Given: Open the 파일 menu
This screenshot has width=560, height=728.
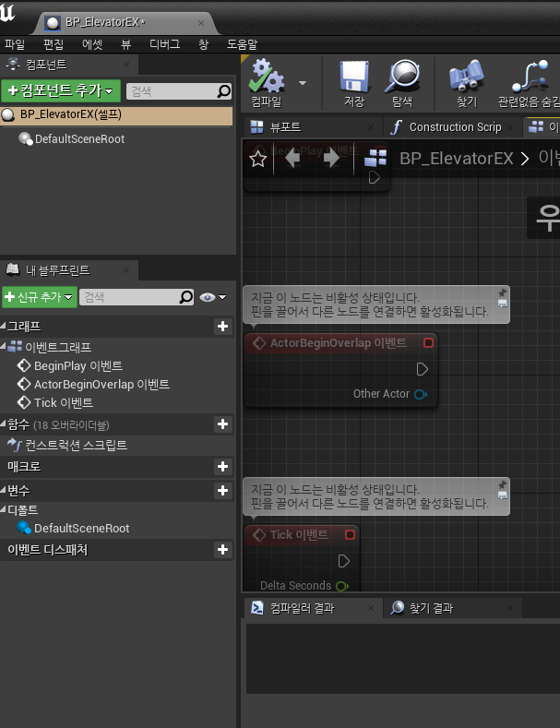Looking at the screenshot, I should coord(15,44).
